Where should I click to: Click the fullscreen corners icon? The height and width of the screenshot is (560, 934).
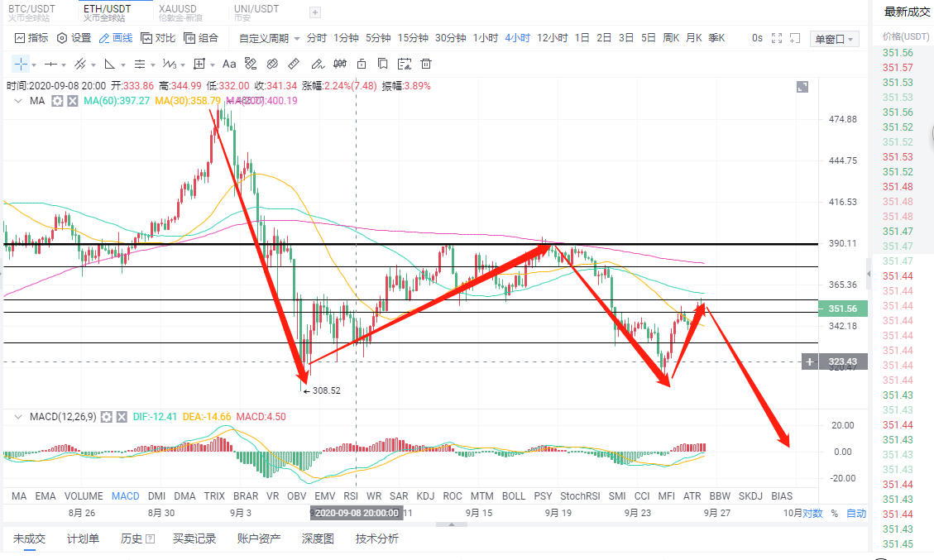click(x=777, y=38)
